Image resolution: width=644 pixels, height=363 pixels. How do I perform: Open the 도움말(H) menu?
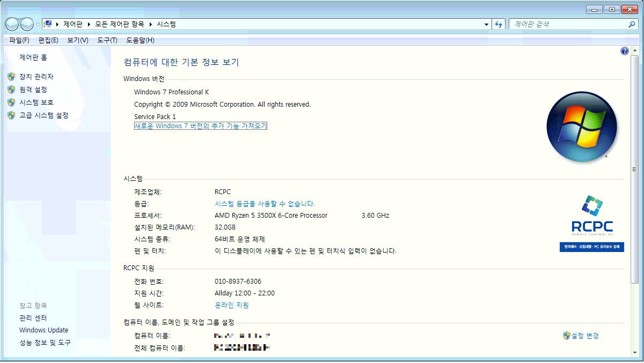point(140,40)
